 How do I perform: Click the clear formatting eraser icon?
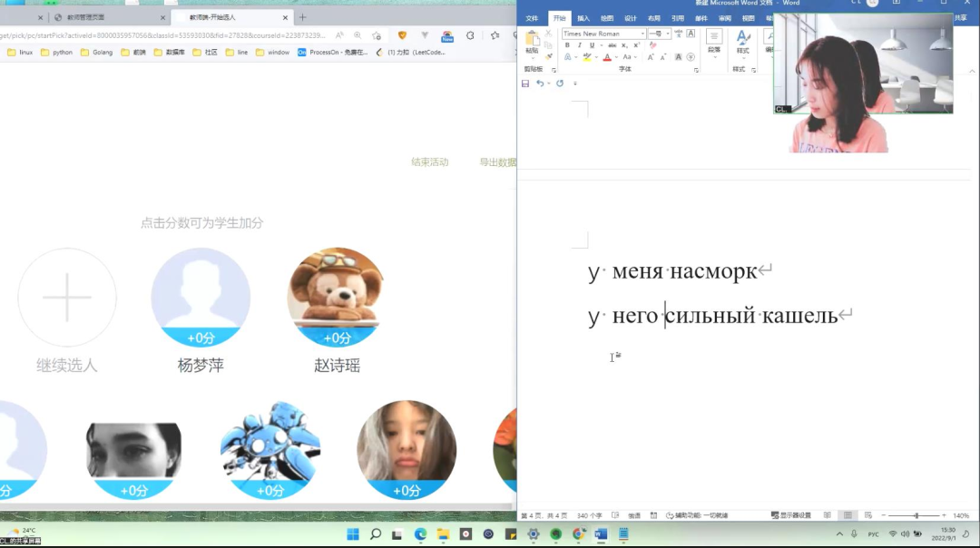[652, 45]
